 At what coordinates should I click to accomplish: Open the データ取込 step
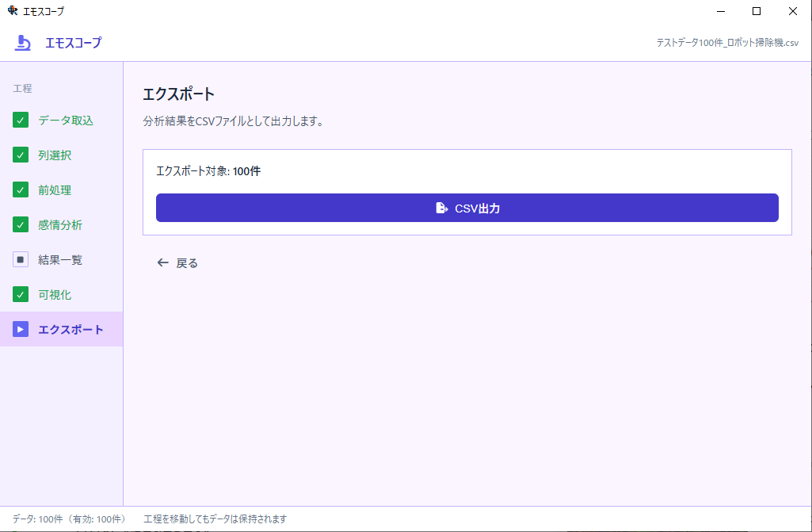click(61, 121)
